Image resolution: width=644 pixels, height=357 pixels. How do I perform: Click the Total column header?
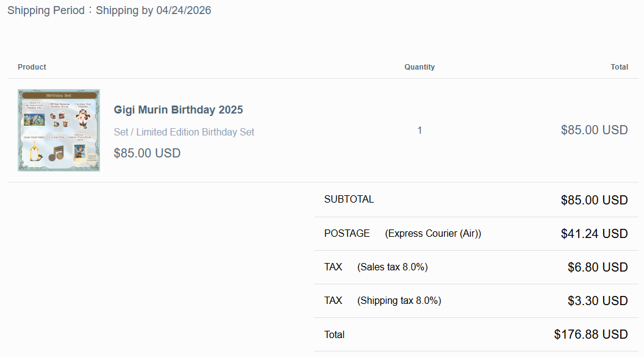[619, 67]
